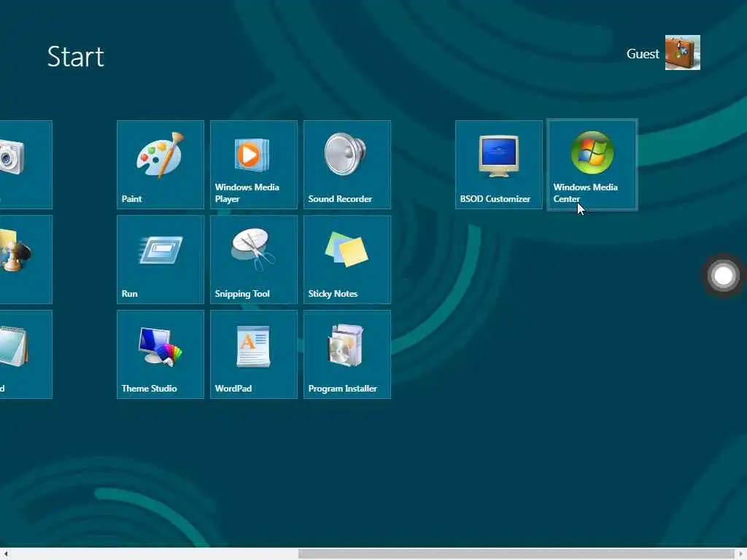Click the round white circle button
The image size is (747, 560).
(724, 276)
